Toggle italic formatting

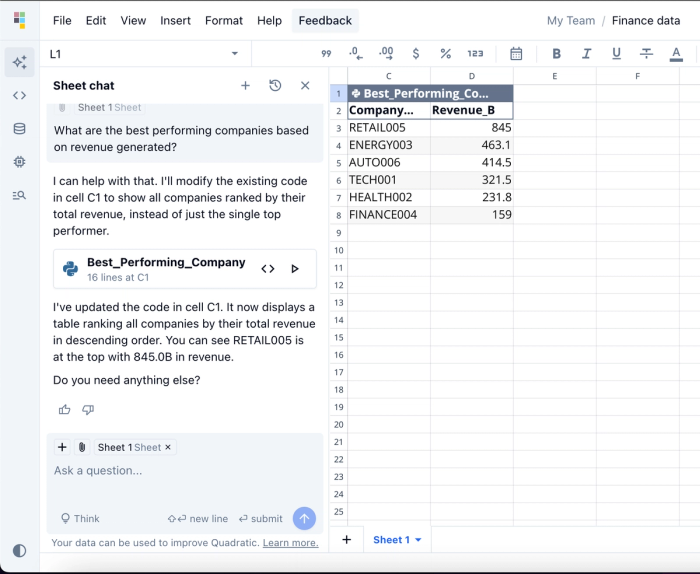[586, 54]
